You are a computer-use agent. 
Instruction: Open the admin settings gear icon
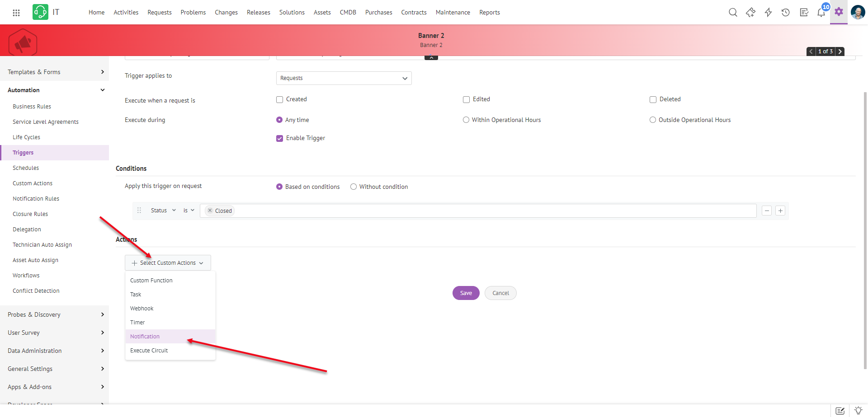pyautogui.click(x=839, y=12)
